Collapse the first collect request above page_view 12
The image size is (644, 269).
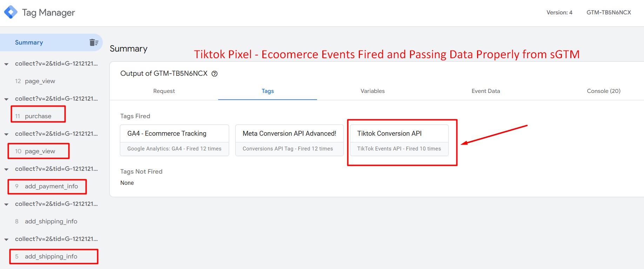(x=6, y=64)
